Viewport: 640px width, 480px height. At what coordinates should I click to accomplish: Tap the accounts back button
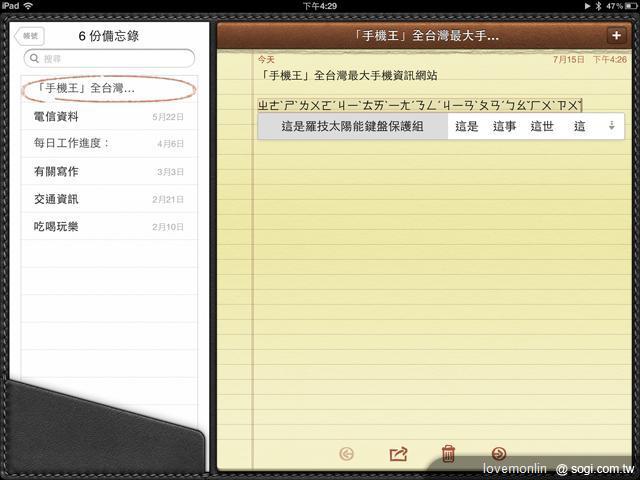(x=29, y=36)
